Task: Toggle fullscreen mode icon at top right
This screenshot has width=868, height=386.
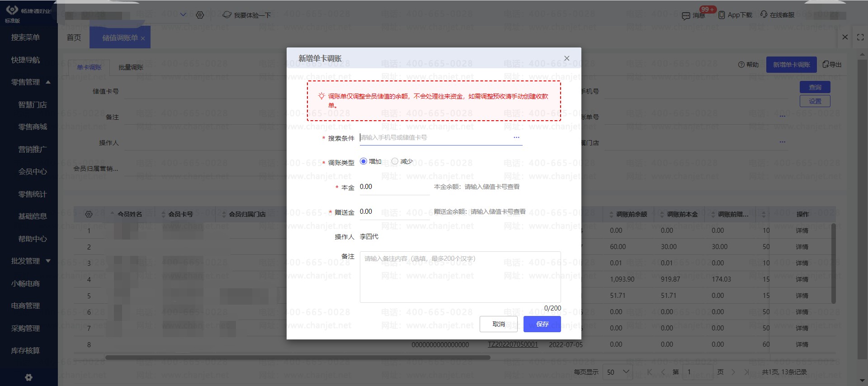Action: (860, 37)
